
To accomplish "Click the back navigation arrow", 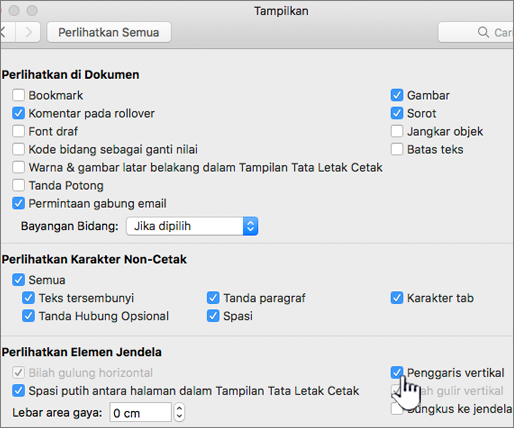I will coord(7,32).
